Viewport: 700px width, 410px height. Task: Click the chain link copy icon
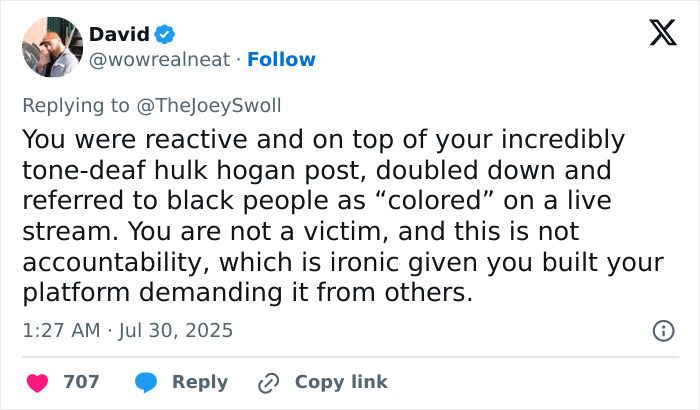269,382
